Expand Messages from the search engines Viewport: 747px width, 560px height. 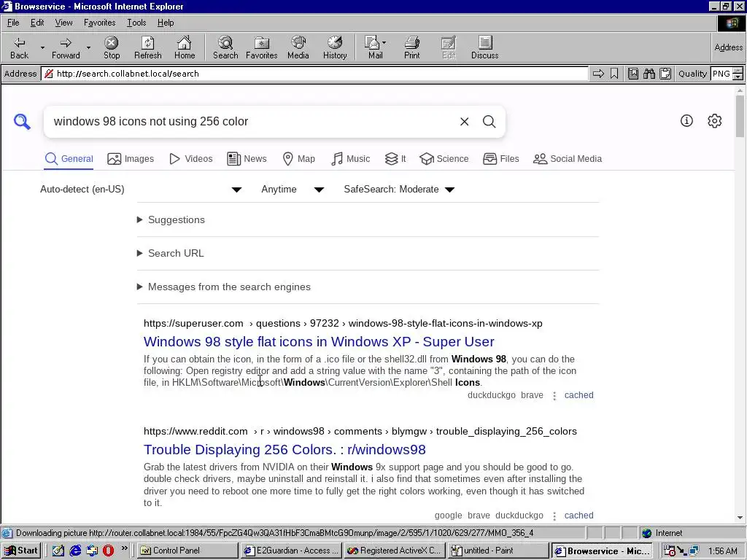224,287
